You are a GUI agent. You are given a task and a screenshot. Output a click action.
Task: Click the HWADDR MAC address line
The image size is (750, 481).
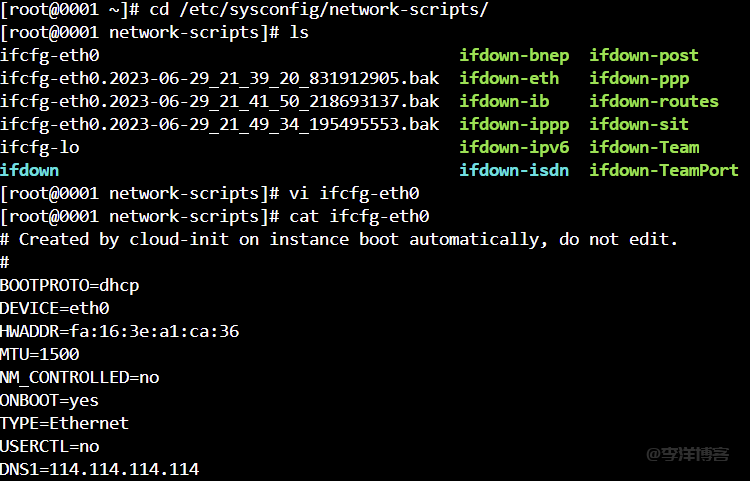tap(120, 331)
